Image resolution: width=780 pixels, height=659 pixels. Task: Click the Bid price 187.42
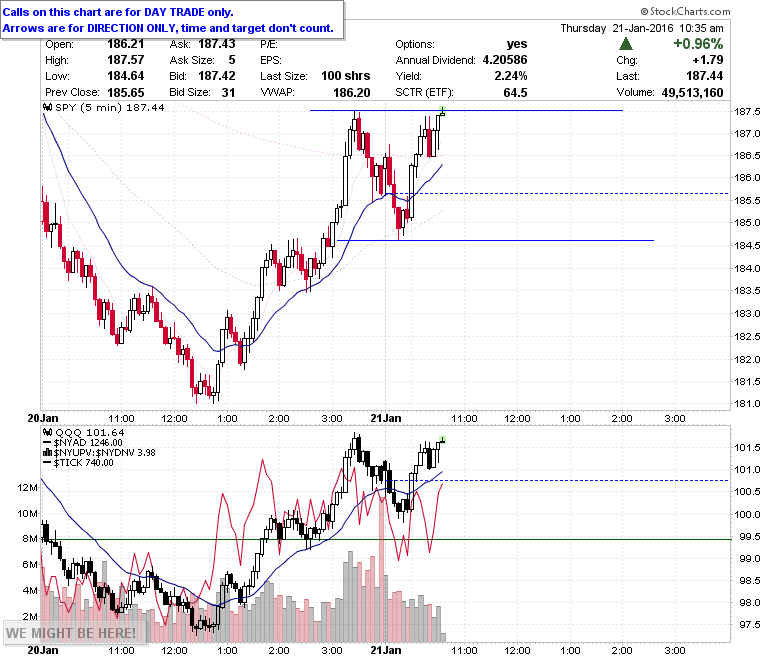point(216,76)
